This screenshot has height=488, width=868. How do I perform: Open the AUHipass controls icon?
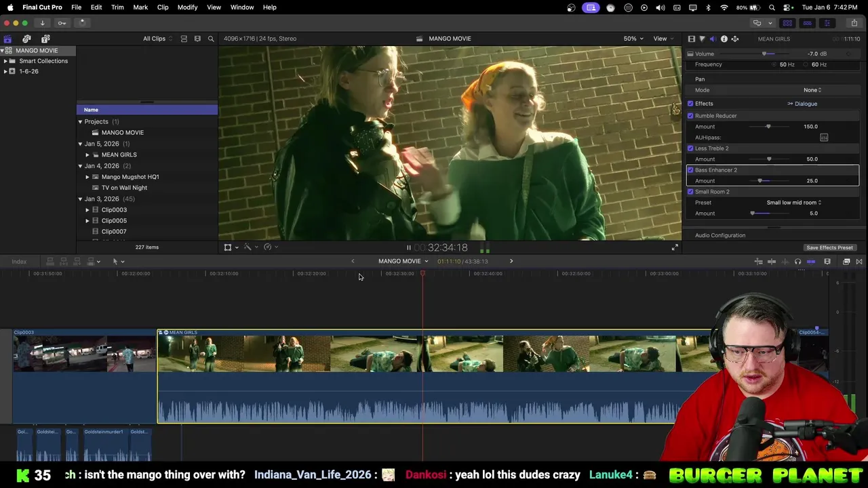tap(824, 138)
